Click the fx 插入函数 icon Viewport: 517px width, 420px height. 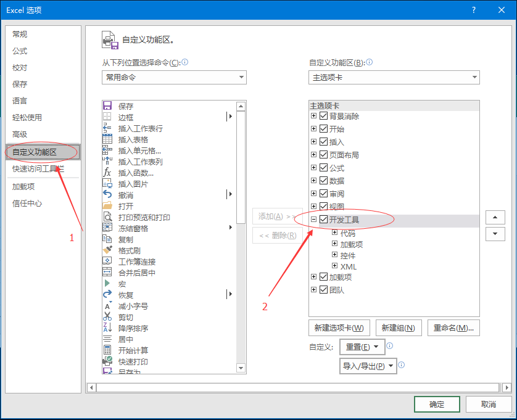pos(107,173)
